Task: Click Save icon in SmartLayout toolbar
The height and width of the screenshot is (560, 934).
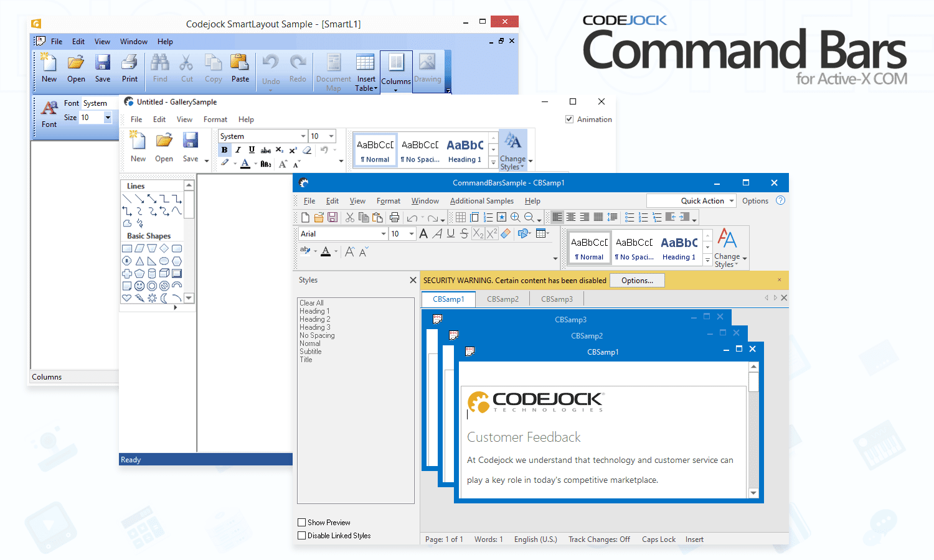Action: coord(103,62)
